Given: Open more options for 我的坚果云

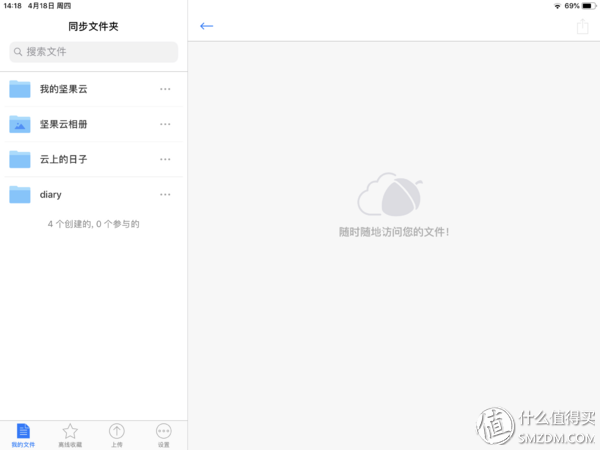Looking at the screenshot, I should [x=165, y=89].
